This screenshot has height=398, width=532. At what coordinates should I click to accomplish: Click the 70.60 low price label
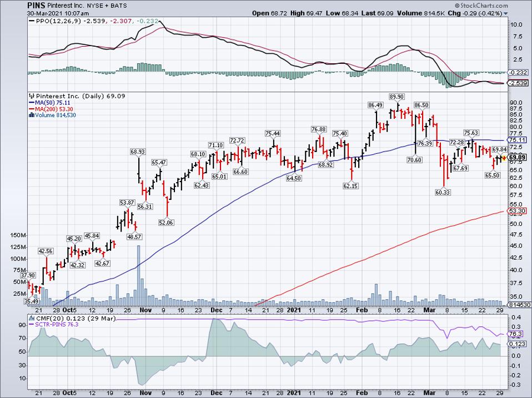[415, 160]
